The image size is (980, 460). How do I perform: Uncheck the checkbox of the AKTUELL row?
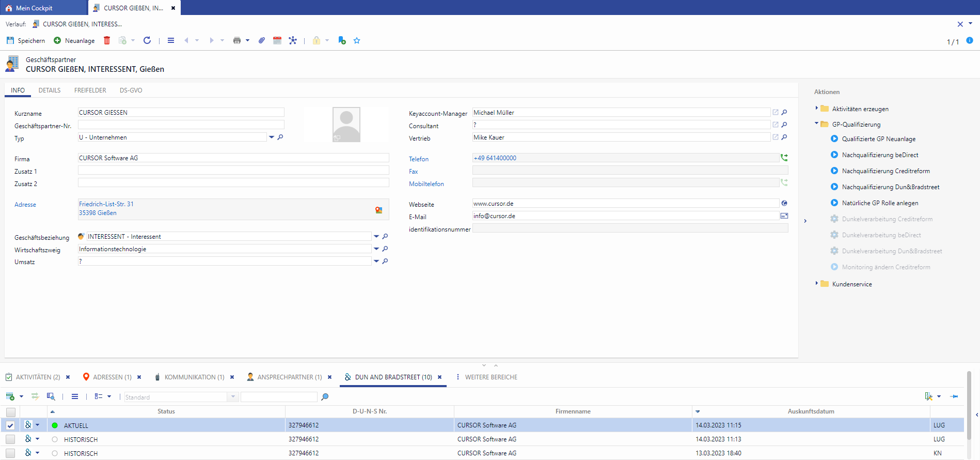[10, 425]
